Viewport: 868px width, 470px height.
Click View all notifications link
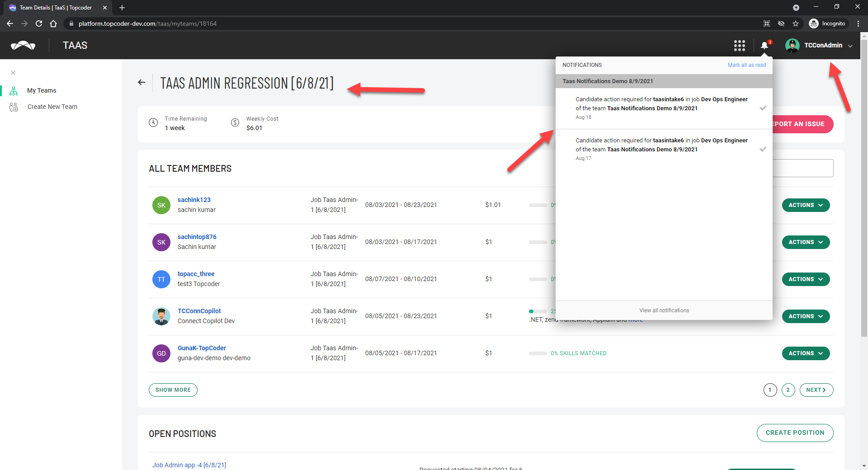click(x=664, y=310)
